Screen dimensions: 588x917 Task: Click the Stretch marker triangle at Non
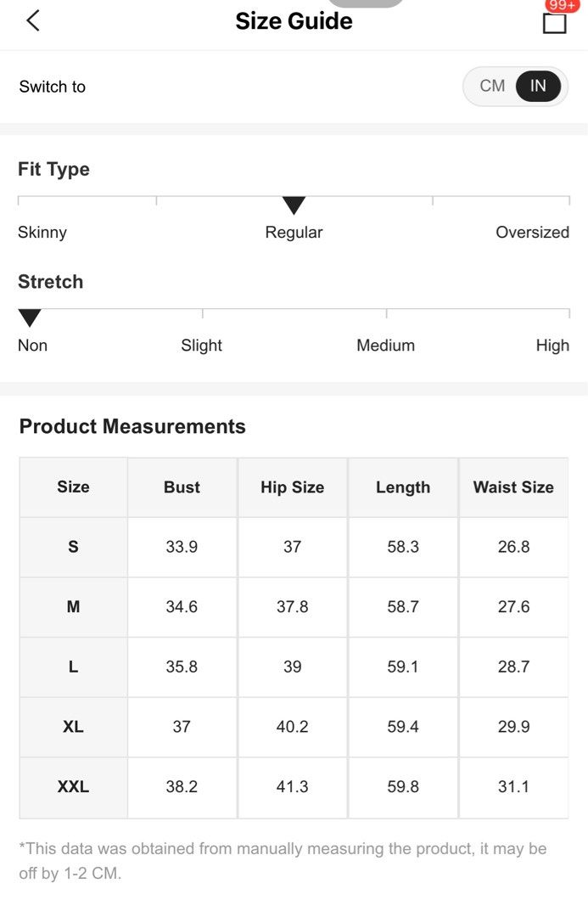point(29,318)
